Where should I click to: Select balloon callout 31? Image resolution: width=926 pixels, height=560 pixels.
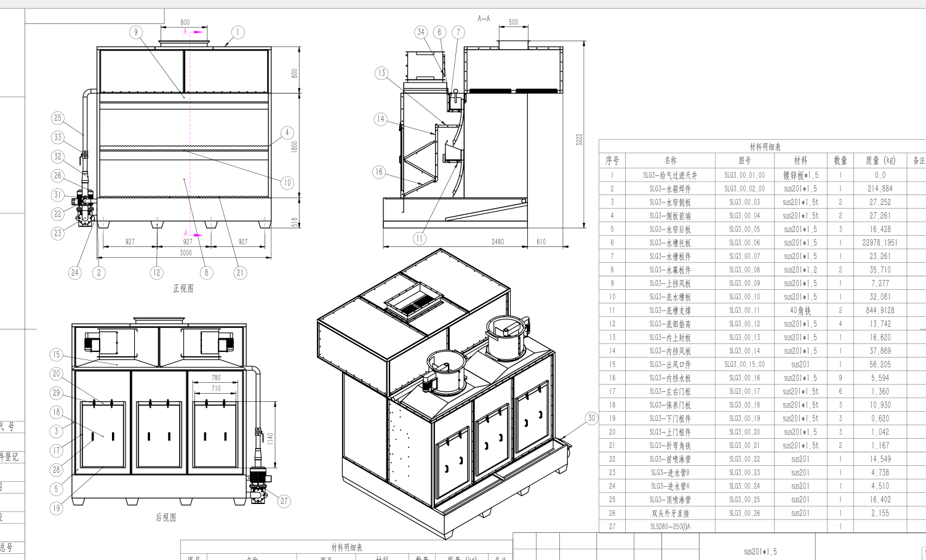58,194
